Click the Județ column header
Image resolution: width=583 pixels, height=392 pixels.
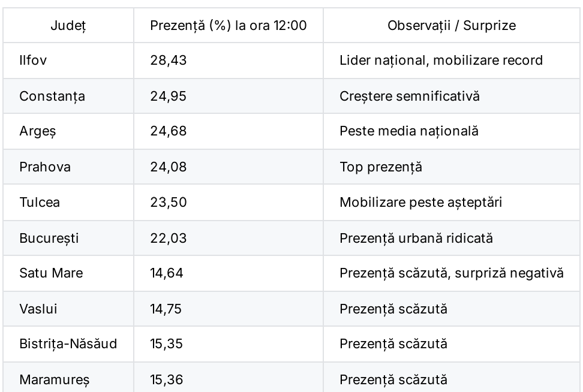(68, 26)
